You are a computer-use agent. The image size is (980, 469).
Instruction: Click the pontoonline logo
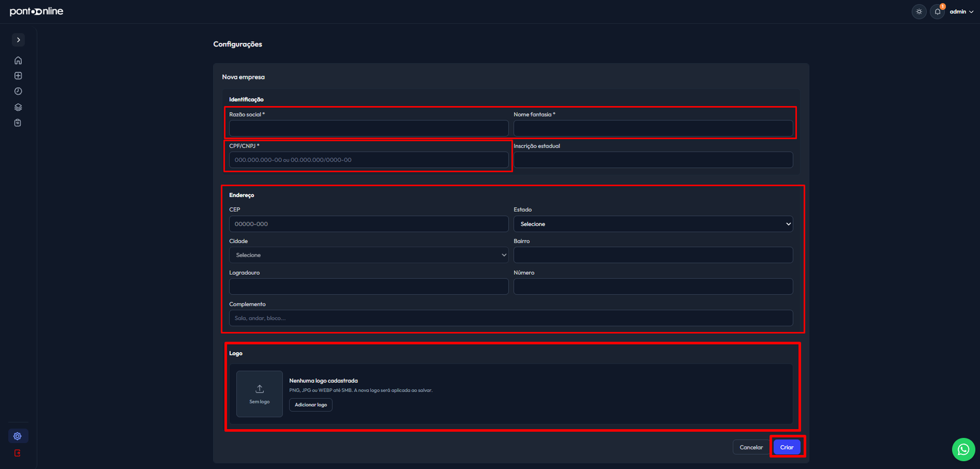click(37, 11)
